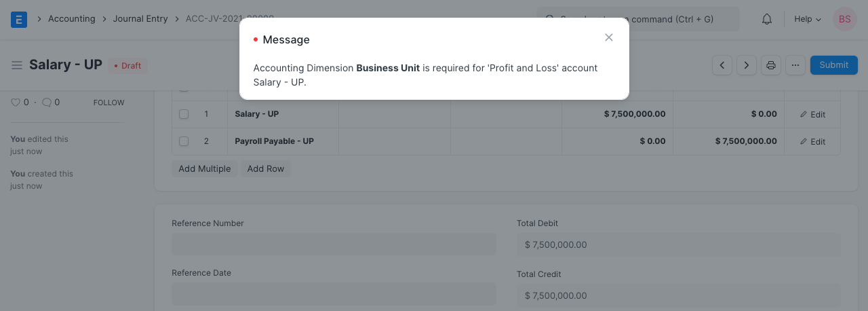Go to previous document arrow
This screenshot has width=868, height=311.
coord(722,65)
